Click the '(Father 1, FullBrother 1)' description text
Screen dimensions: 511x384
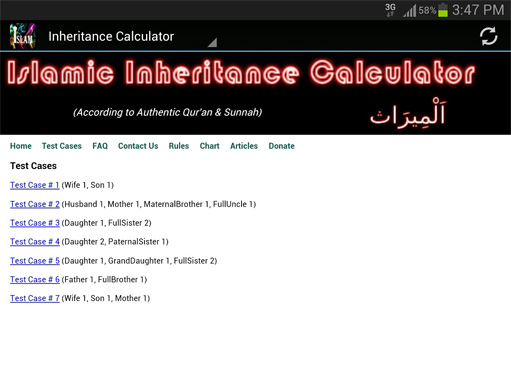point(104,279)
